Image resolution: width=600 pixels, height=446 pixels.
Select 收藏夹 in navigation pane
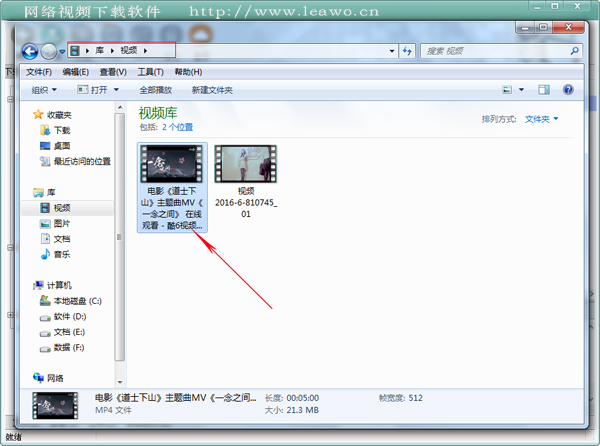59,115
